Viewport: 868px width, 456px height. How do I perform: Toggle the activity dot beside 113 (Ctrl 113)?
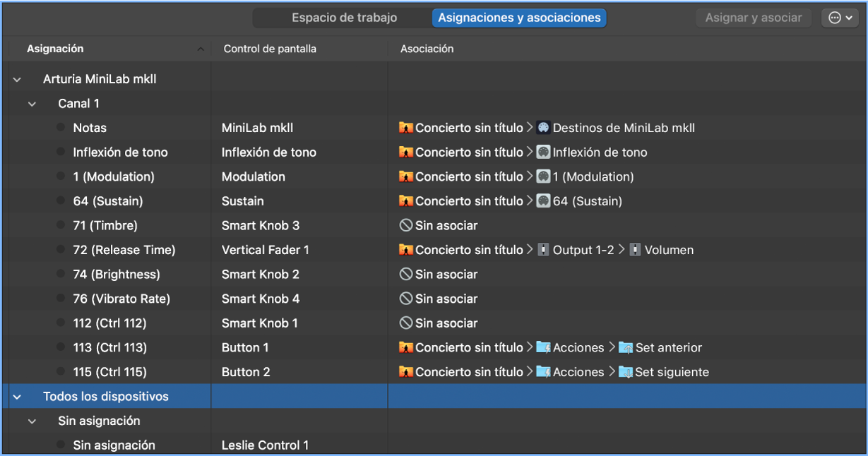(x=61, y=347)
